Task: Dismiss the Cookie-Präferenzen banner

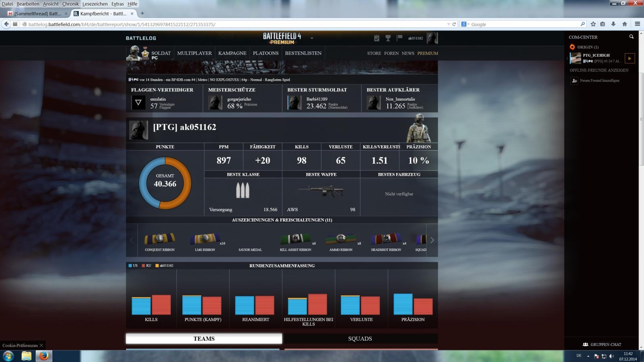Action: point(41,345)
